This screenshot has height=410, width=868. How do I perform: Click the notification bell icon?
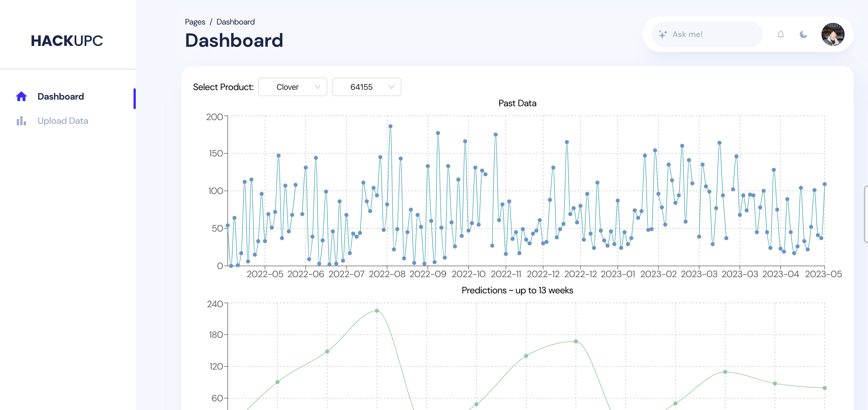[x=780, y=34]
